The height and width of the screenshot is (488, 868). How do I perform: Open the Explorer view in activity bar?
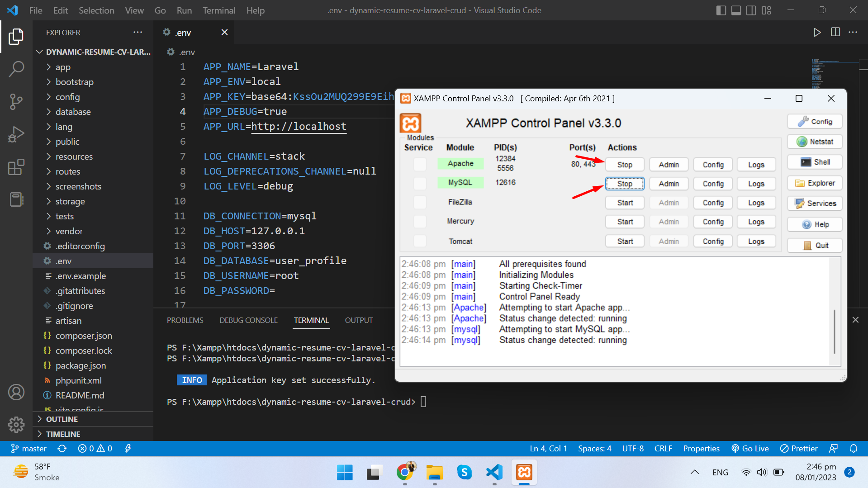click(x=16, y=37)
